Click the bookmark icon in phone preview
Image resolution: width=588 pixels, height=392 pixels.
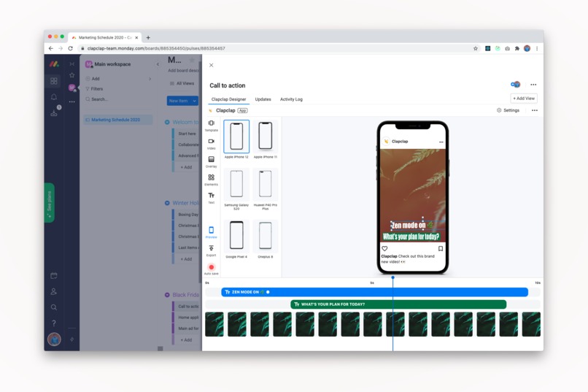(x=440, y=248)
